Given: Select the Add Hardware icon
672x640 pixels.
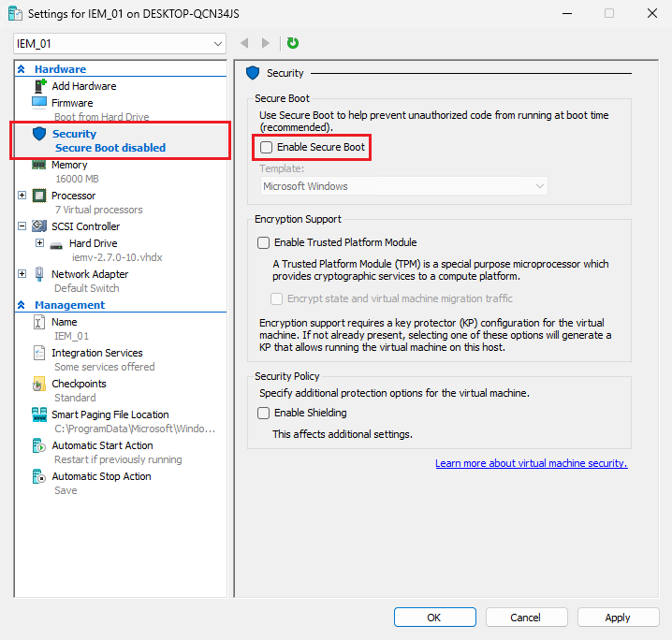Looking at the screenshot, I should tap(39, 86).
